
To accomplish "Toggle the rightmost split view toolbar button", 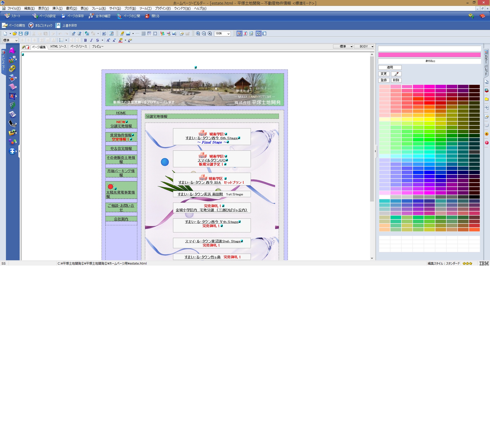I will (x=265, y=33).
